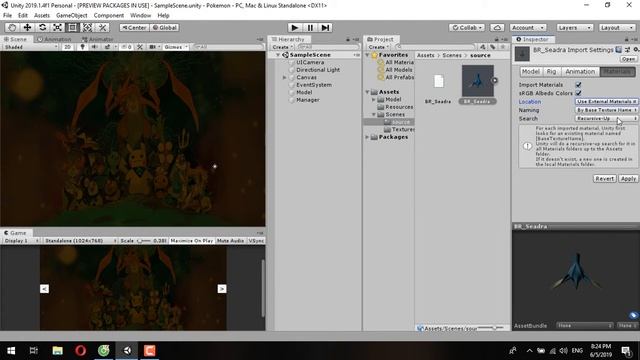640x360 pixels.
Task: Switch to the Animator tab
Action: (x=97, y=39)
